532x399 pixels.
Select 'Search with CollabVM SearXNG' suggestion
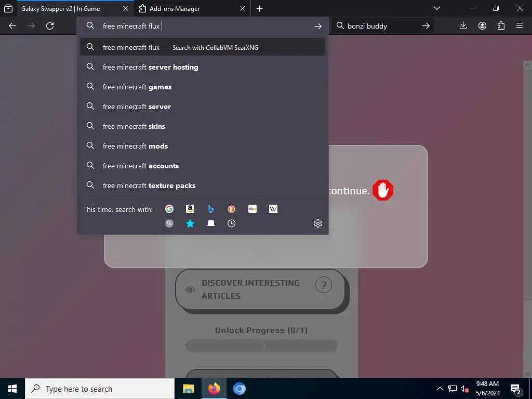point(203,47)
